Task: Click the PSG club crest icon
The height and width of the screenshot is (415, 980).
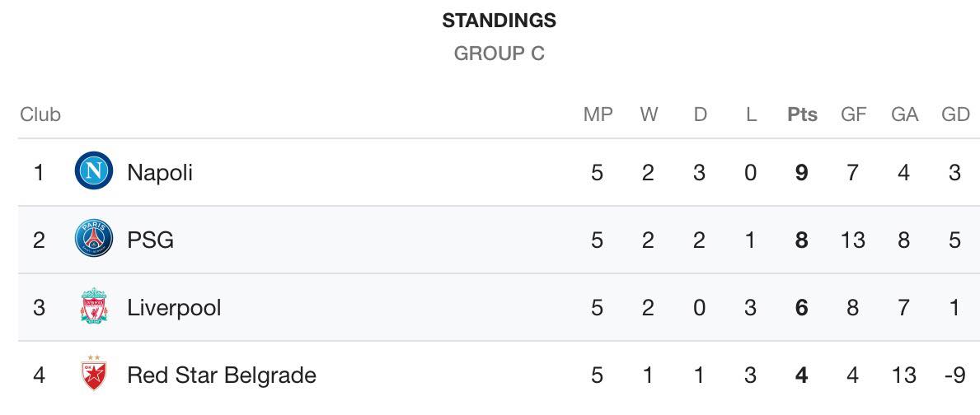Action: tap(94, 239)
